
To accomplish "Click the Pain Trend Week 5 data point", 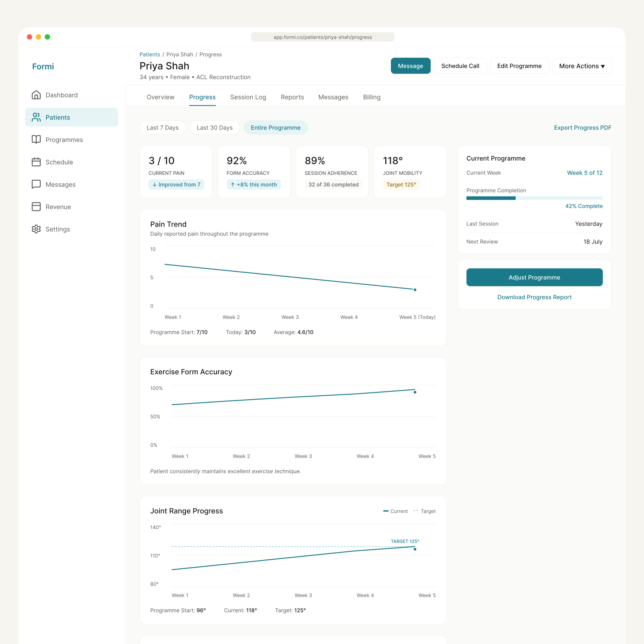I will tap(415, 290).
